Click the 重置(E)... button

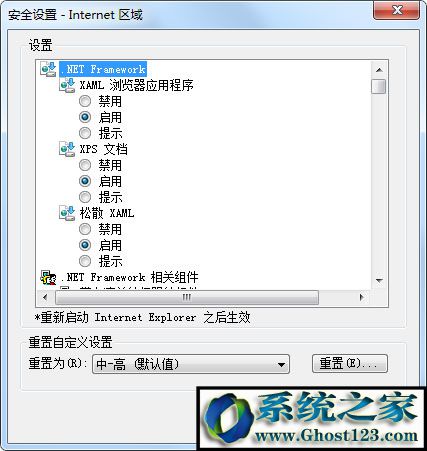click(x=350, y=363)
